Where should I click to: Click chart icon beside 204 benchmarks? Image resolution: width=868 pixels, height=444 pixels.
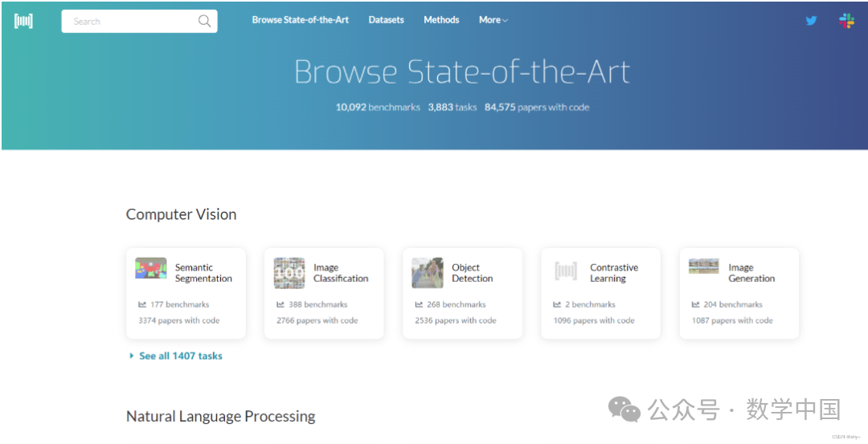tap(695, 304)
